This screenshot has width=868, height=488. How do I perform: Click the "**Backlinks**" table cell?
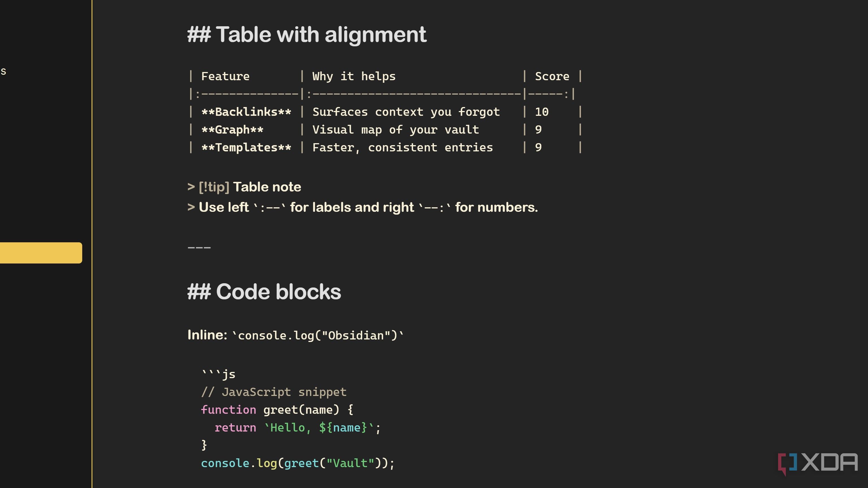(x=246, y=112)
